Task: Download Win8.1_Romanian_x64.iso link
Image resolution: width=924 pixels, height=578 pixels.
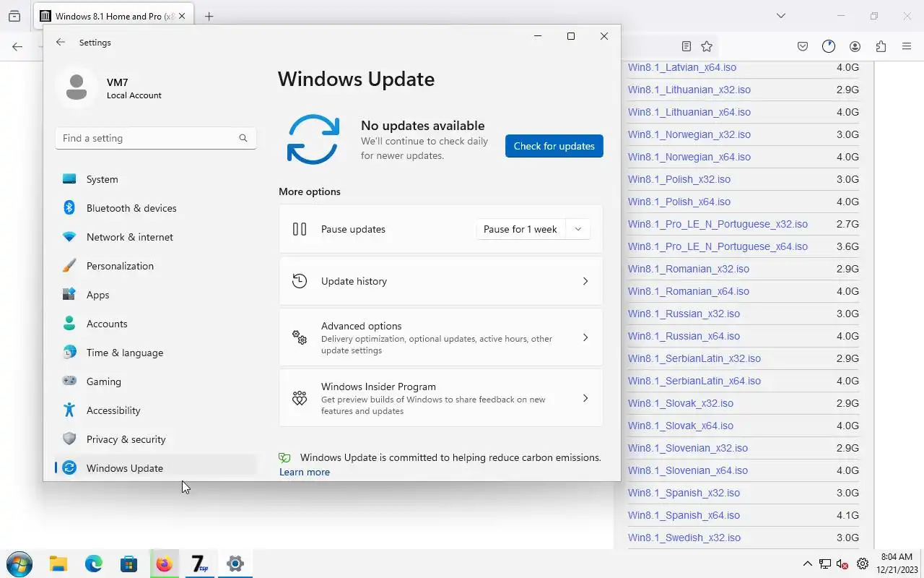Action: pos(689,291)
